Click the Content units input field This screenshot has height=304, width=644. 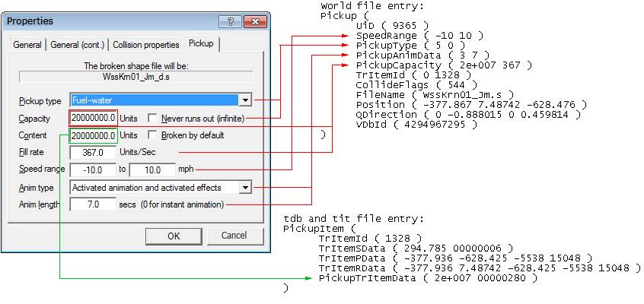tap(93, 135)
